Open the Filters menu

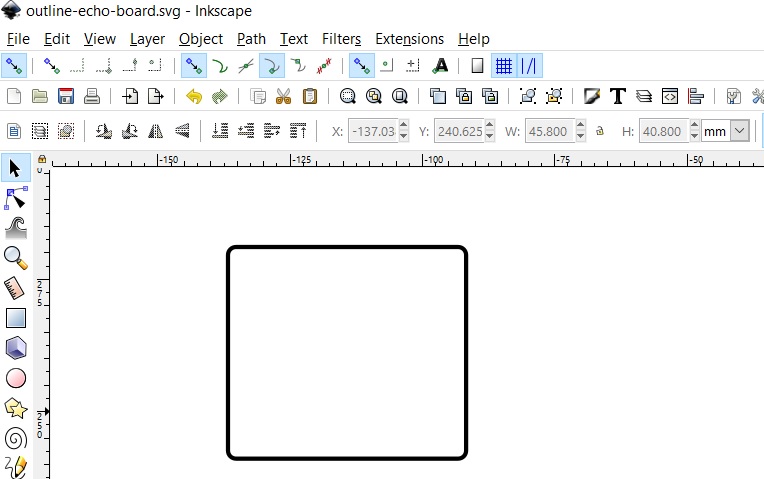(341, 38)
